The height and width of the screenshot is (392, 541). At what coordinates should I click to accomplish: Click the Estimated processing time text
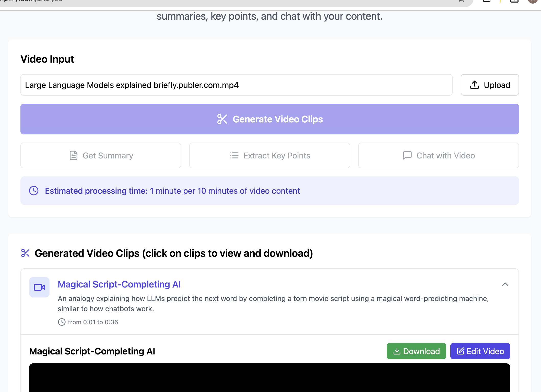[x=172, y=191]
